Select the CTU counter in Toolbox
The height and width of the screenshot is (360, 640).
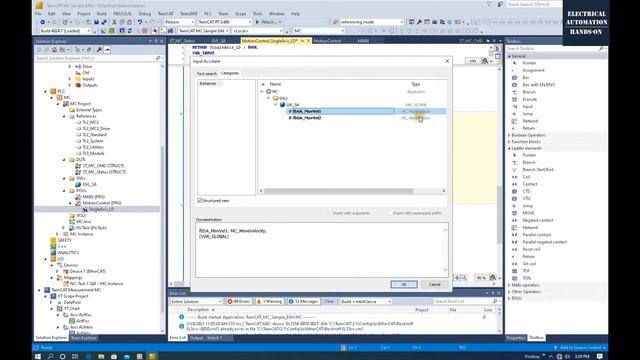pos(527,198)
